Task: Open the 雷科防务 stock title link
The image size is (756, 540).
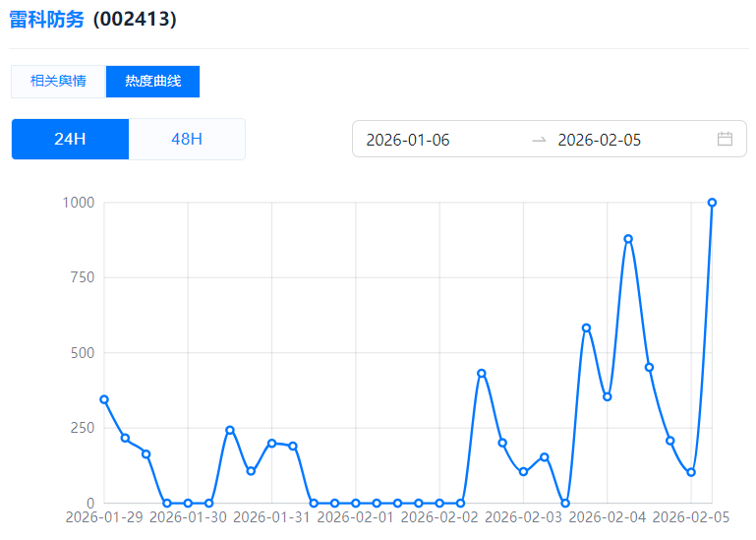Action: (46, 20)
